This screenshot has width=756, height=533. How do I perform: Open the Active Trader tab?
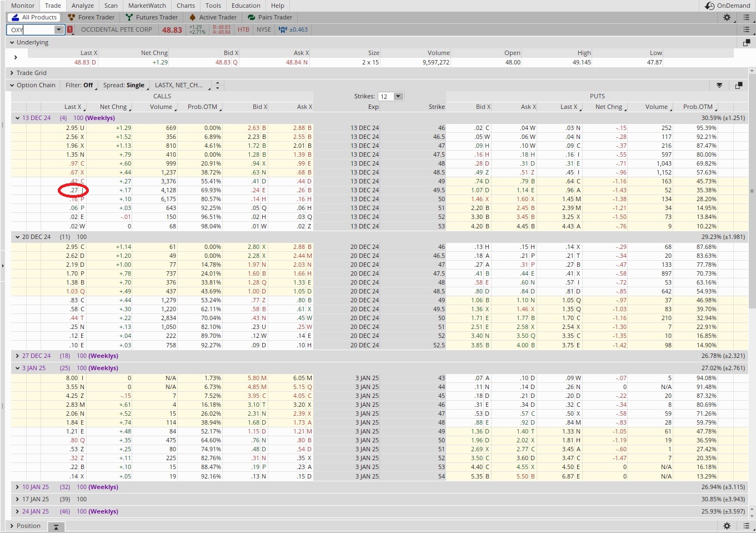(x=213, y=17)
